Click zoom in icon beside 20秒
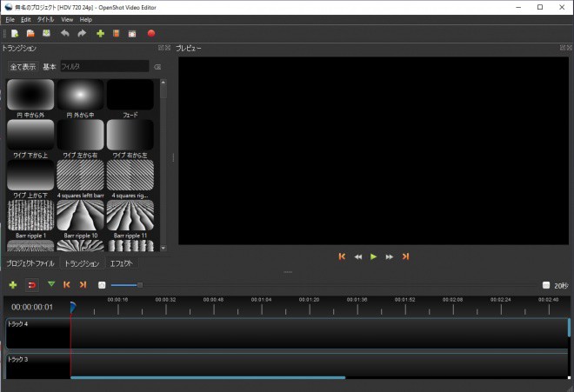The height and width of the screenshot is (392, 574). pos(546,285)
